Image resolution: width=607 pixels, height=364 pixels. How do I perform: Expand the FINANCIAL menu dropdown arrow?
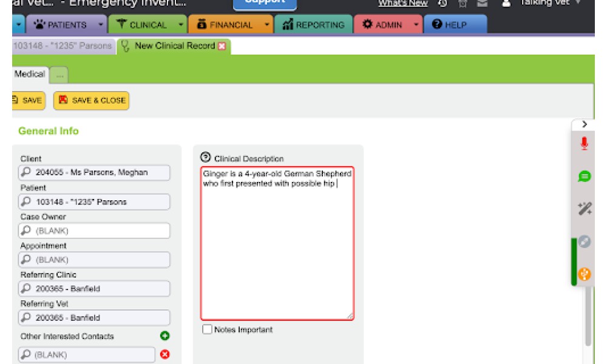[266, 25]
